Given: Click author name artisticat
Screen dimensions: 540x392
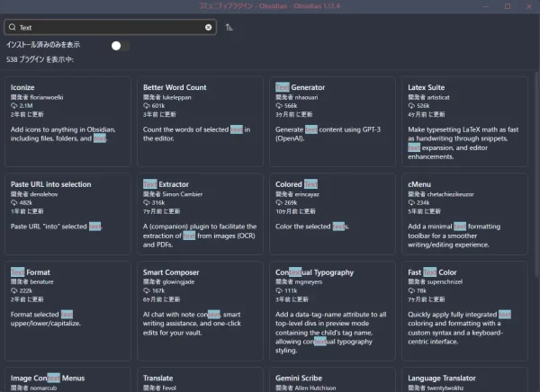Looking at the screenshot, I should coord(438,97).
